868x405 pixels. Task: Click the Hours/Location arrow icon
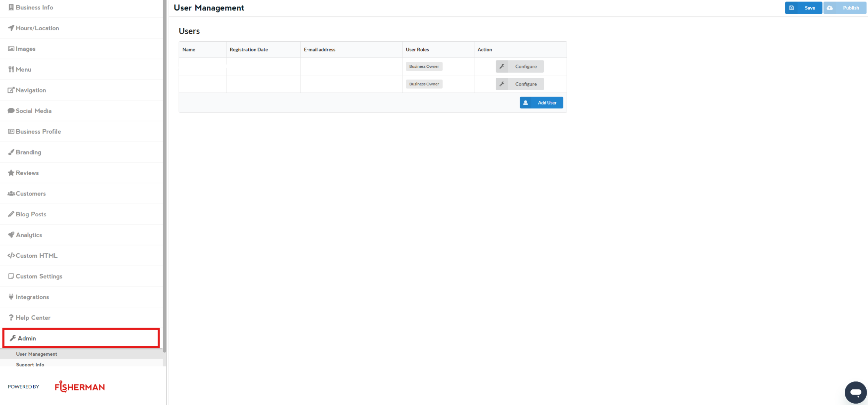[11, 28]
